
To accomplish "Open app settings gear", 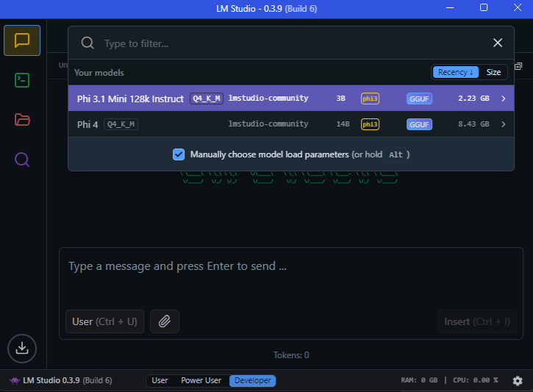I will 518,381.
